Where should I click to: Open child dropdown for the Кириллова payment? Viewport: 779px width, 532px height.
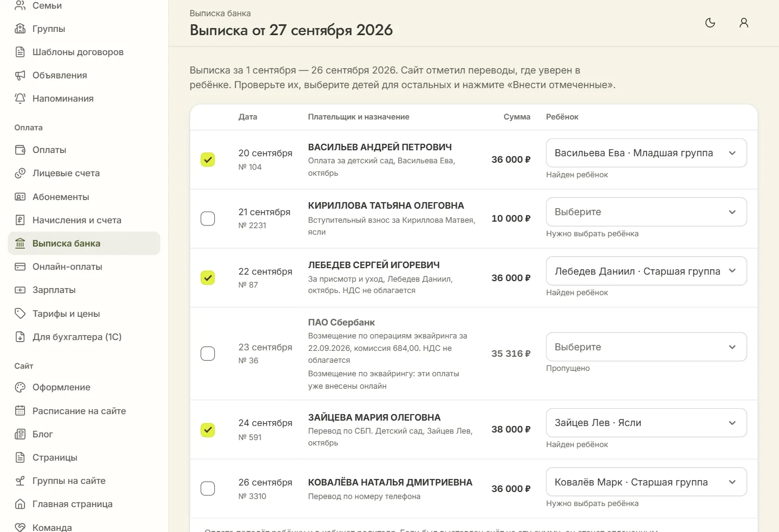[x=646, y=212]
